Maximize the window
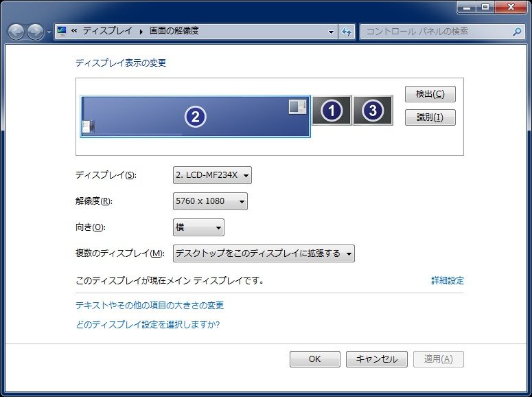This screenshot has width=532, height=397. click(x=485, y=7)
